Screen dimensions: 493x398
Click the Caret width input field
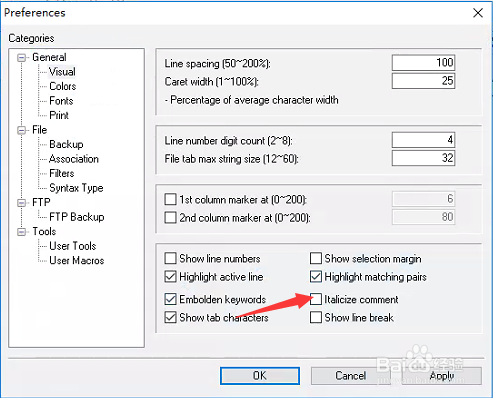click(423, 81)
